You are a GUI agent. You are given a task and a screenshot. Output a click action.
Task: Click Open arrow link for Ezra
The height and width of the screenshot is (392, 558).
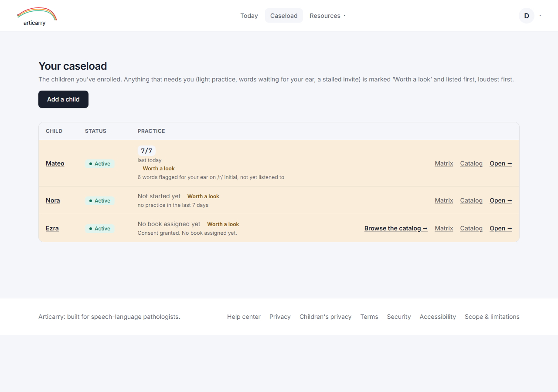coord(501,228)
